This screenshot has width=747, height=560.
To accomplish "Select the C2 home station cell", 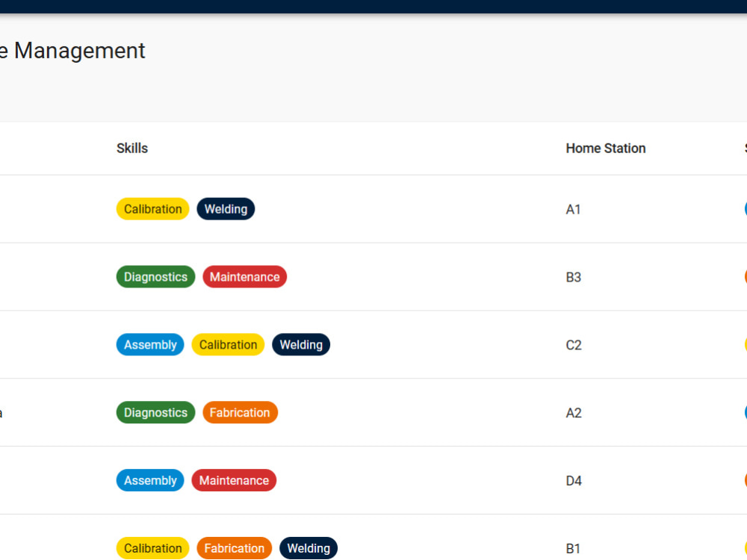I will (574, 345).
